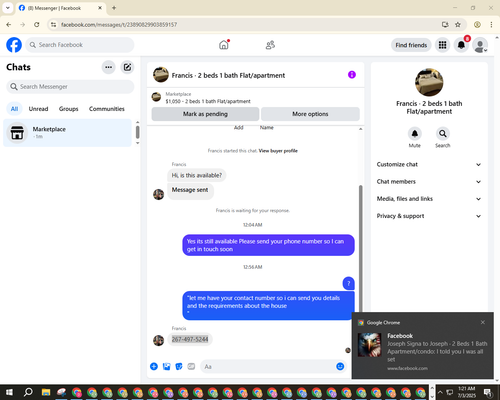Viewport: 500px width, 400px height.
Task: Open Chrome profile icon in toolbar
Action: 477,24
